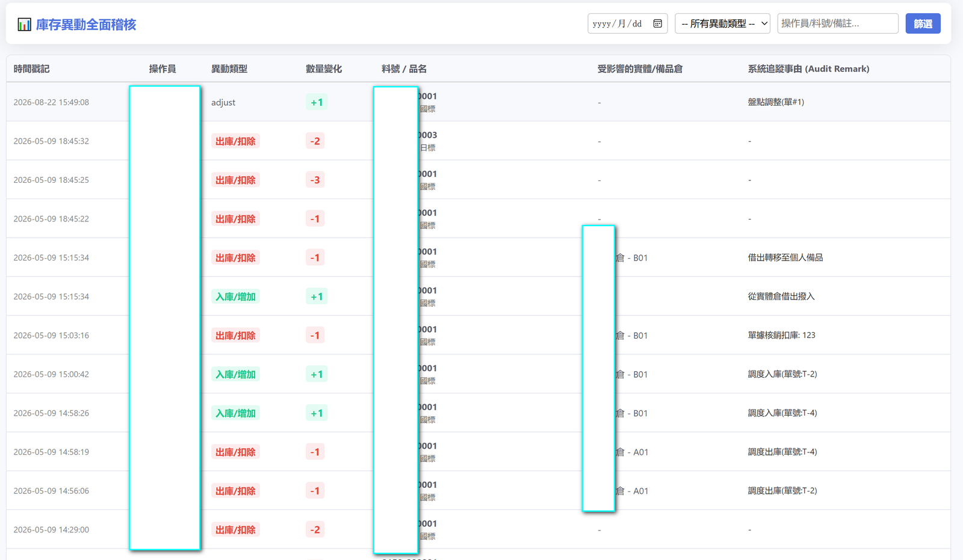Click the 盤點調整(單#1) remark
The height and width of the screenshot is (560, 963).
776,102
